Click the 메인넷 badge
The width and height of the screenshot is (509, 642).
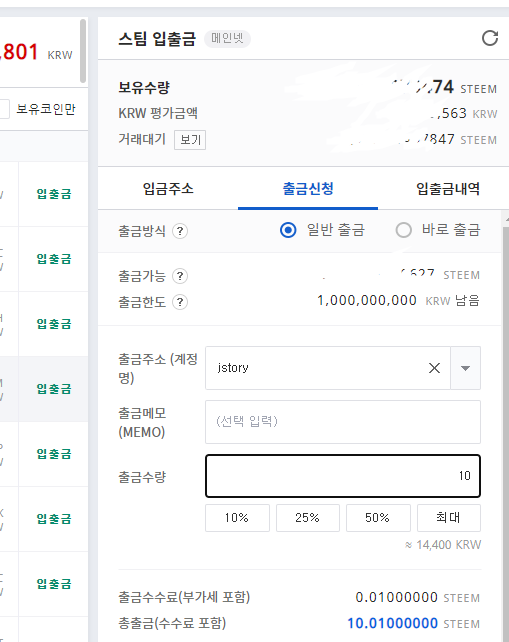227,38
